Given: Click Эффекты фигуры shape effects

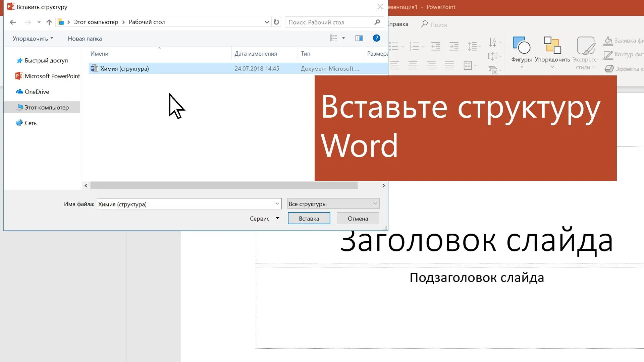Looking at the screenshot, I should [x=624, y=69].
